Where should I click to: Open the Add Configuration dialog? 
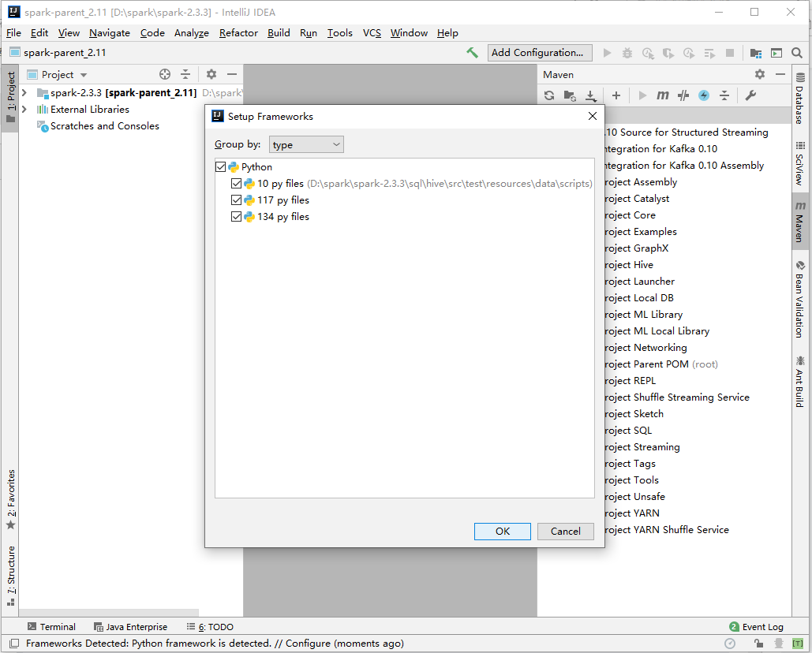[x=540, y=52]
